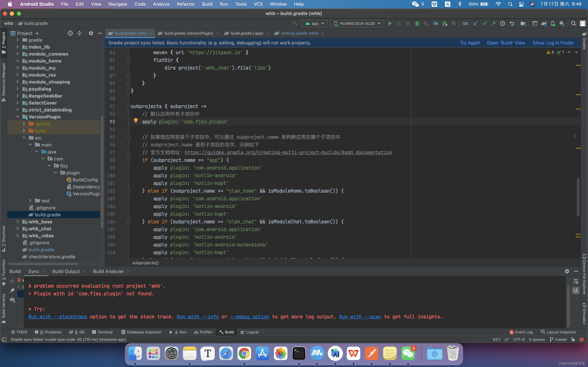Toggle pin tab in Build panel

(x=12, y=290)
